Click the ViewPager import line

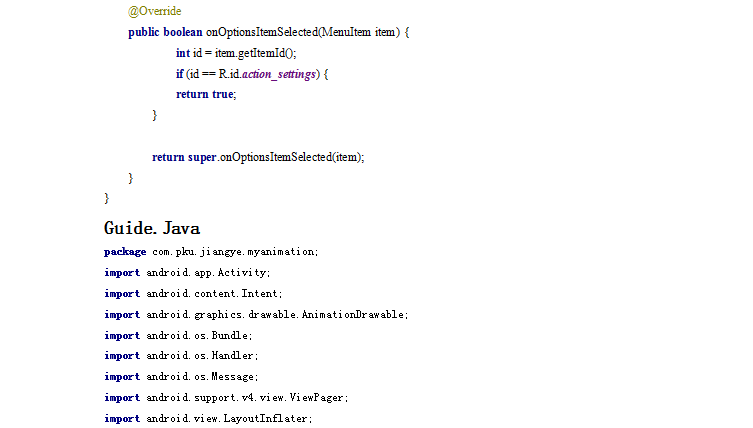[226, 397]
